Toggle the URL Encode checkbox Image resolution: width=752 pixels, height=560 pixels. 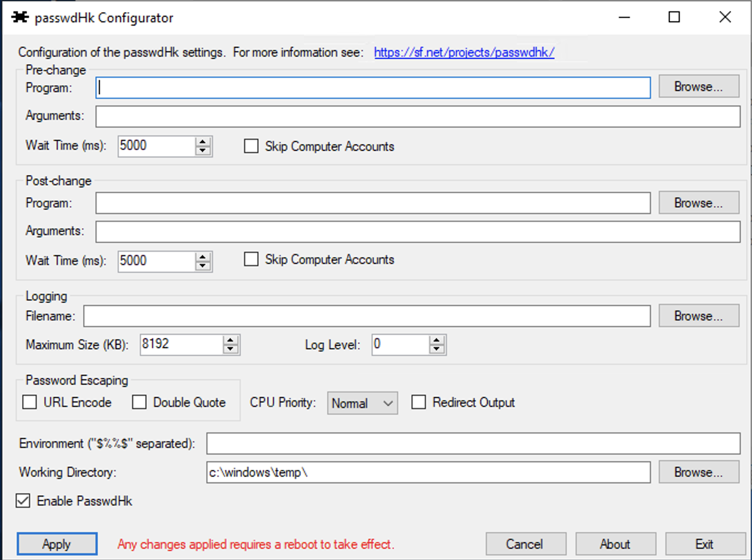tap(30, 403)
